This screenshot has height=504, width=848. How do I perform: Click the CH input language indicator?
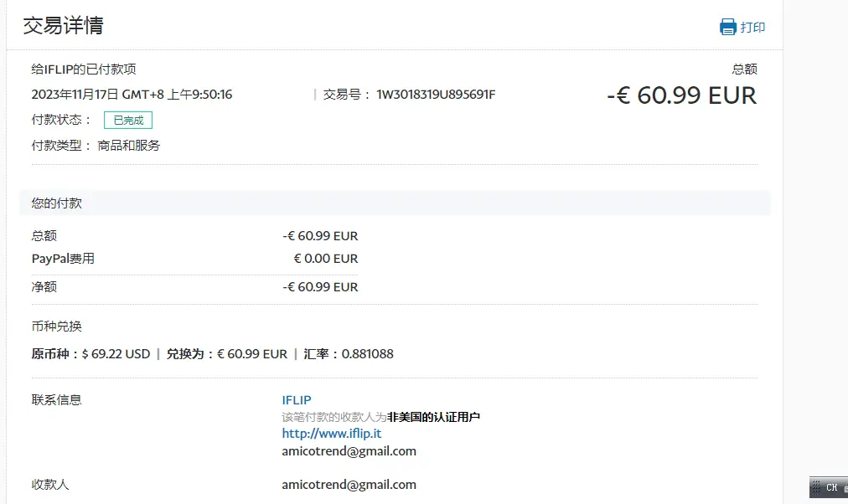832,487
